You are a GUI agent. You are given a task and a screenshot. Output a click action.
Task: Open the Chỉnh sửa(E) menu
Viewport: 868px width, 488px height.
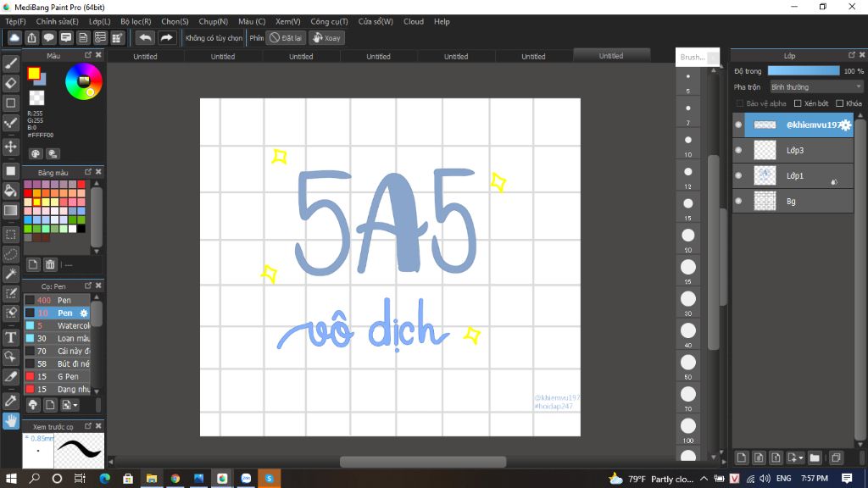click(57, 21)
